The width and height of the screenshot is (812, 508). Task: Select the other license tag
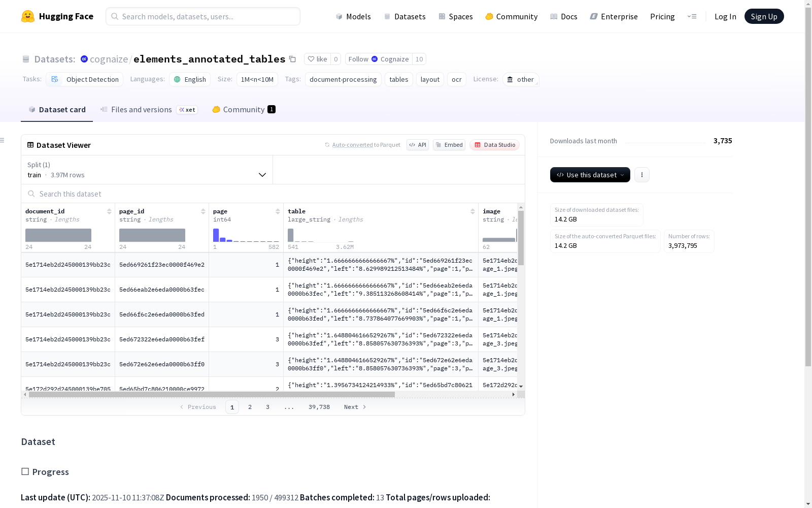pyautogui.click(x=521, y=79)
